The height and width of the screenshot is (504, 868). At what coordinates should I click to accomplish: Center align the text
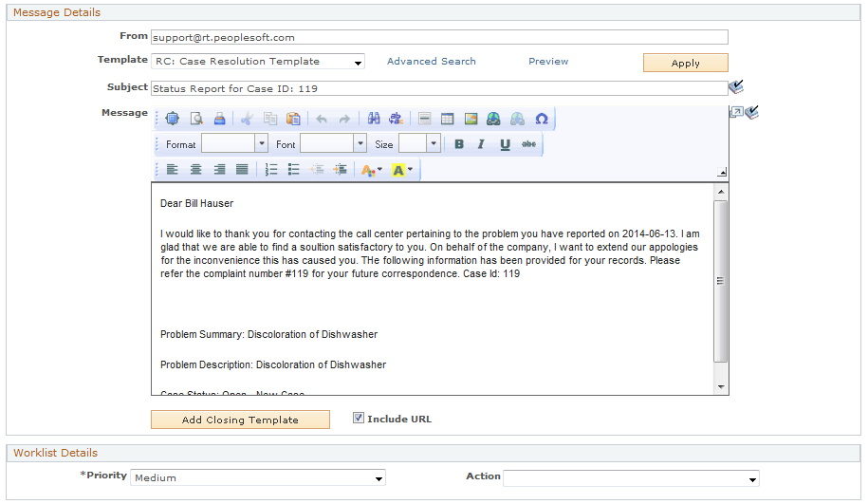(195, 170)
